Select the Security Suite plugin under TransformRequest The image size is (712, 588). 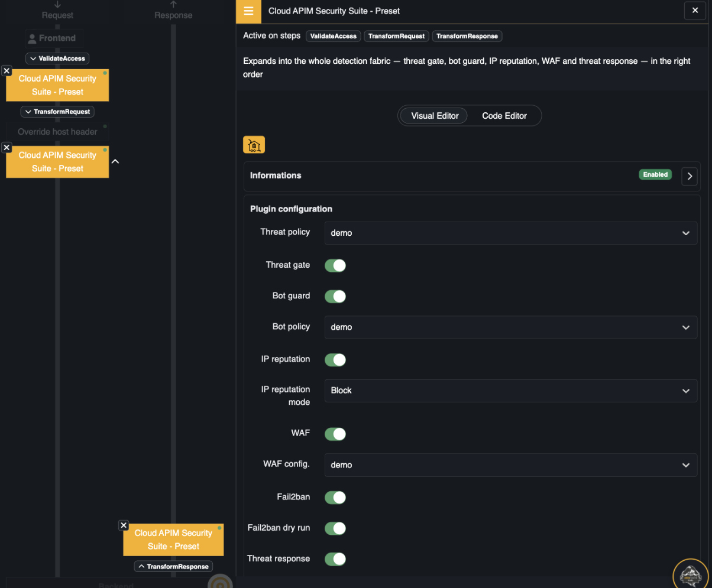pos(57,162)
